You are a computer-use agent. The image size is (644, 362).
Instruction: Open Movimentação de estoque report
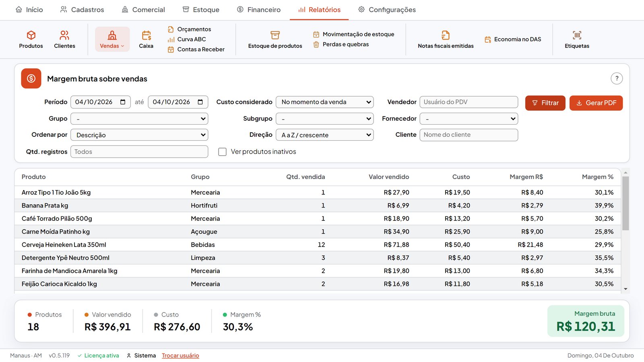pyautogui.click(x=354, y=34)
